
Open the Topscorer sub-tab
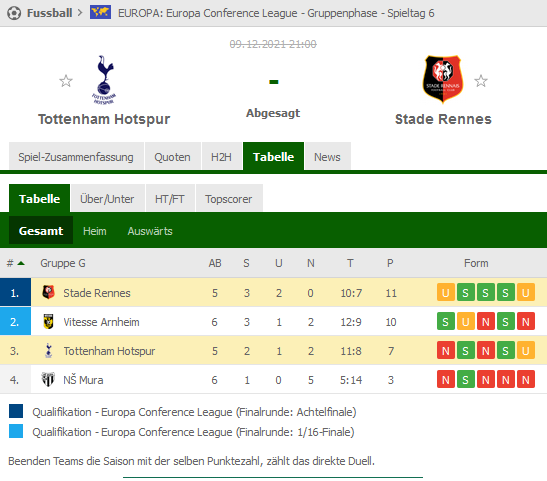pos(229,198)
